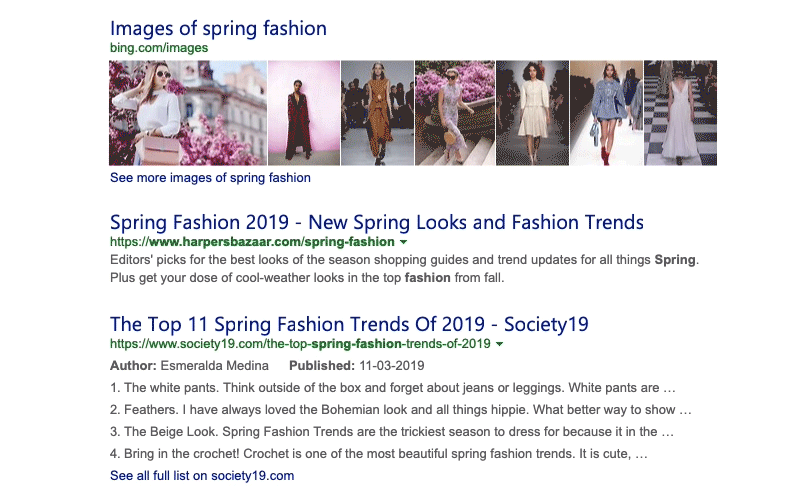Click list item '1. The white pants.'
The width and height of the screenshot is (797, 504).
point(392,388)
